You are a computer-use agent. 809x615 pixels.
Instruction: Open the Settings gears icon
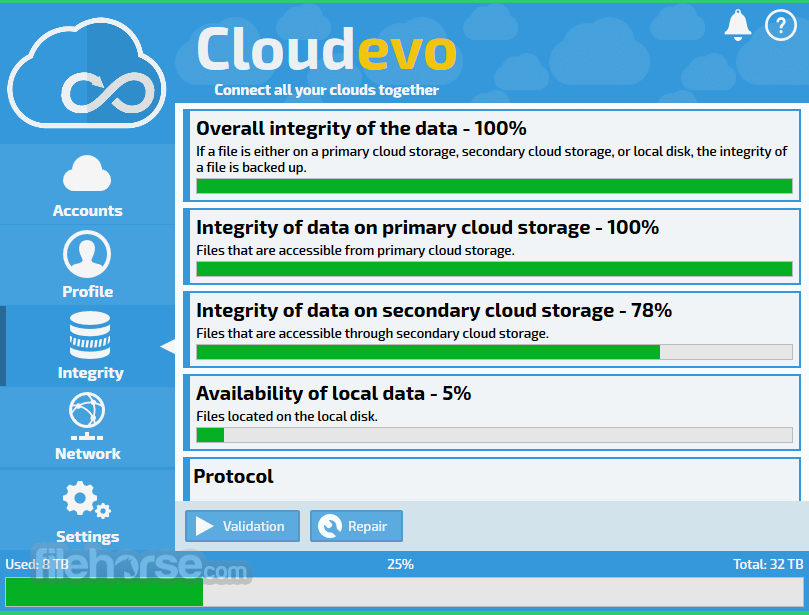click(87, 499)
